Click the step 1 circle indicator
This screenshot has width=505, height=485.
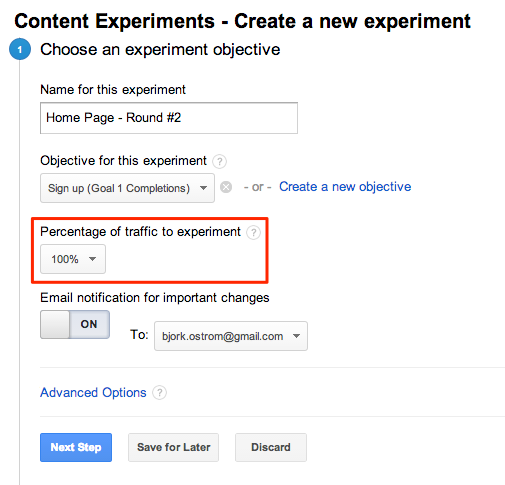(20, 49)
